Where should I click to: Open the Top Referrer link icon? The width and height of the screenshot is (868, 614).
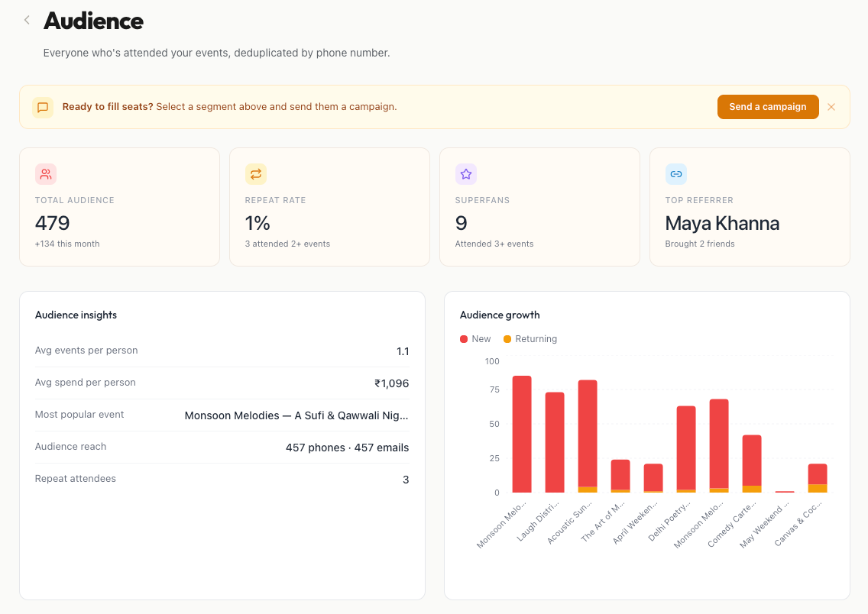click(x=676, y=174)
